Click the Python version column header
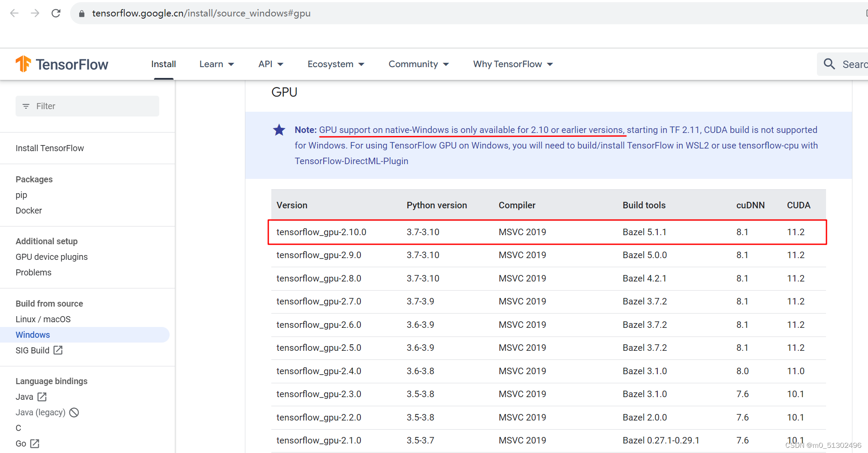Screen dimensions: 868x453 [437, 205]
